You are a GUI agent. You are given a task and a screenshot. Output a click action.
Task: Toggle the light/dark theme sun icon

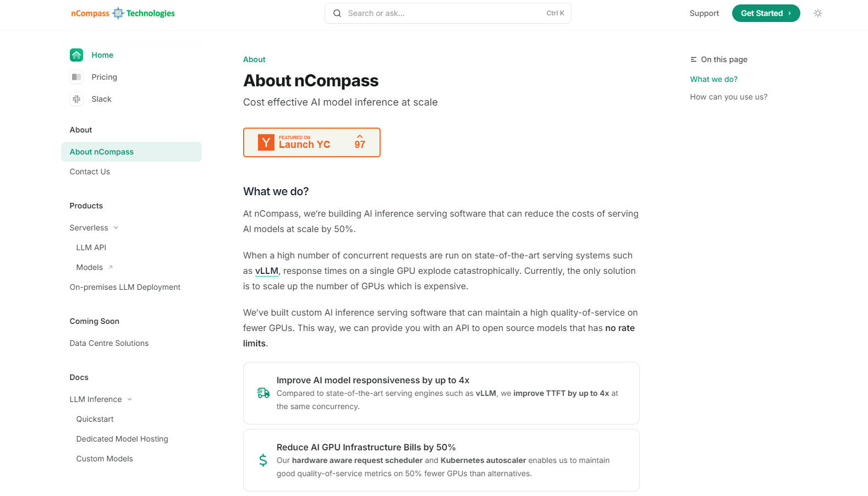tap(818, 13)
